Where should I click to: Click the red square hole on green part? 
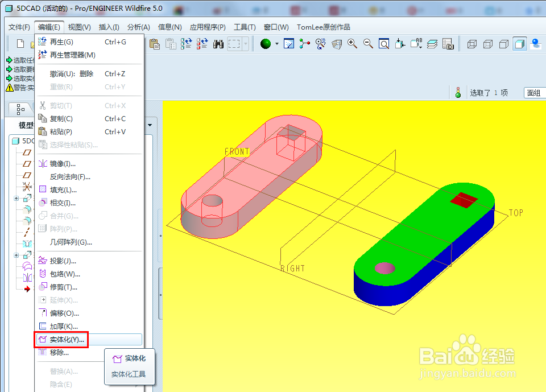464,200
